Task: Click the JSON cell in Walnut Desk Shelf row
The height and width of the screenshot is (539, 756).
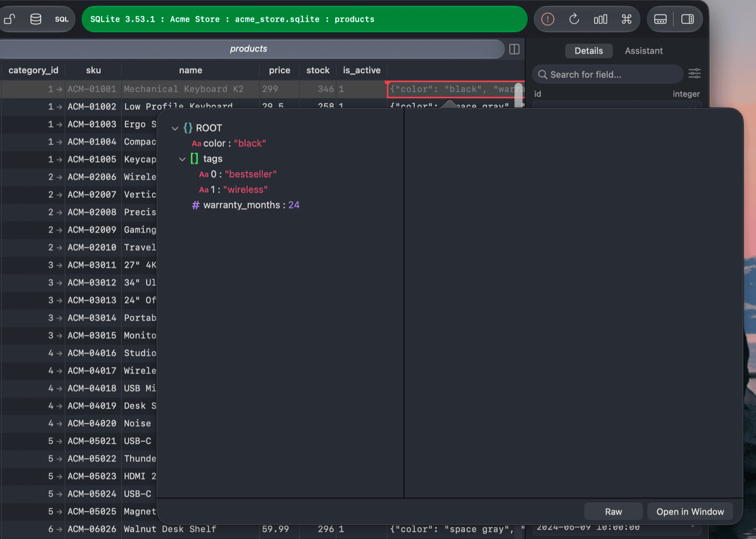Action: [455, 530]
